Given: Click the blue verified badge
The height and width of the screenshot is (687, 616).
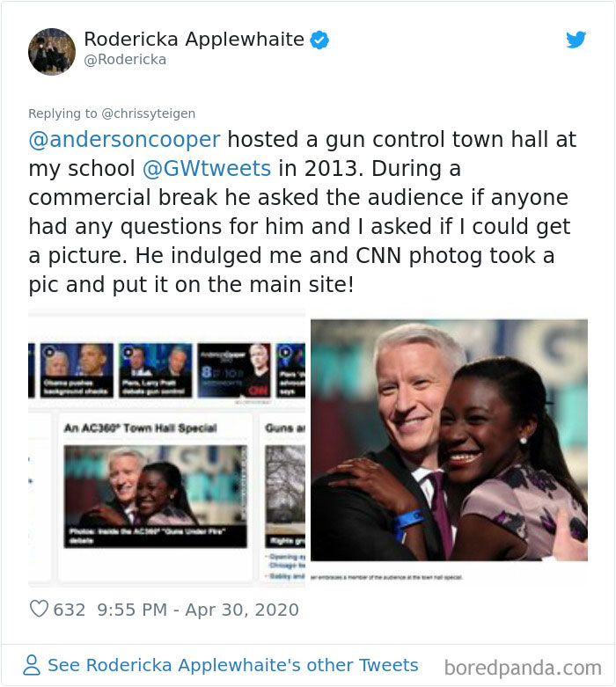Looking at the screenshot, I should pyautogui.click(x=319, y=40).
